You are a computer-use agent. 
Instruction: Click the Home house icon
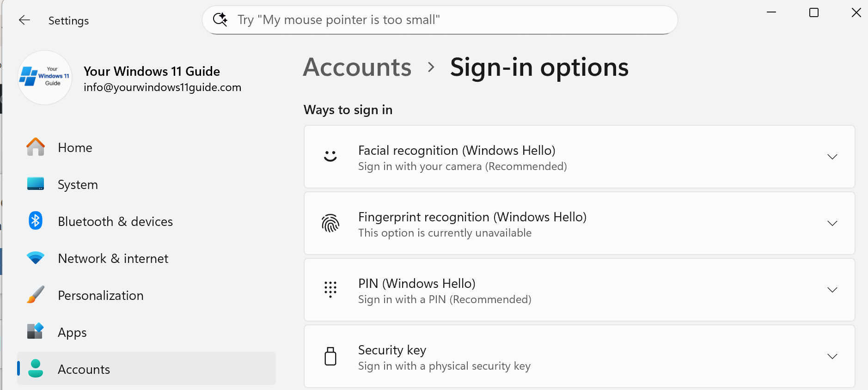(x=36, y=147)
